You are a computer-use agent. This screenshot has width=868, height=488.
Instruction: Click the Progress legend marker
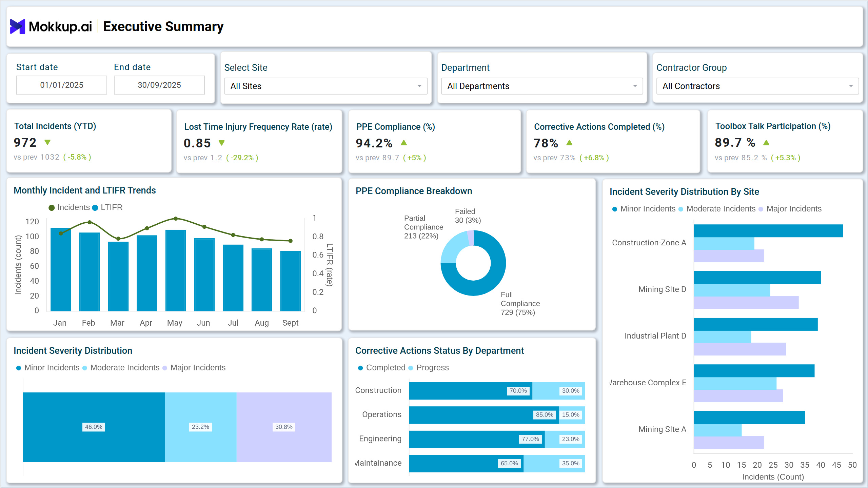411,368
